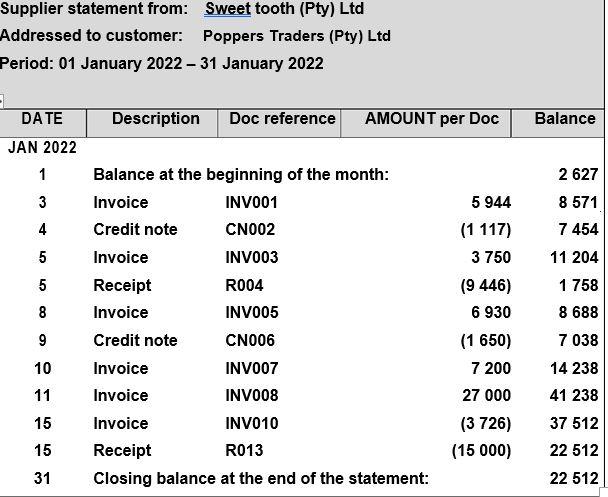Click the balance 41 238 in INV008 row

coord(574,395)
